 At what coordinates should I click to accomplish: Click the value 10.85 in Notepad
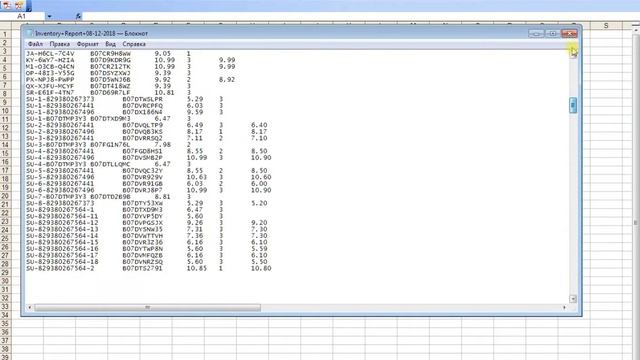coord(197,269)
